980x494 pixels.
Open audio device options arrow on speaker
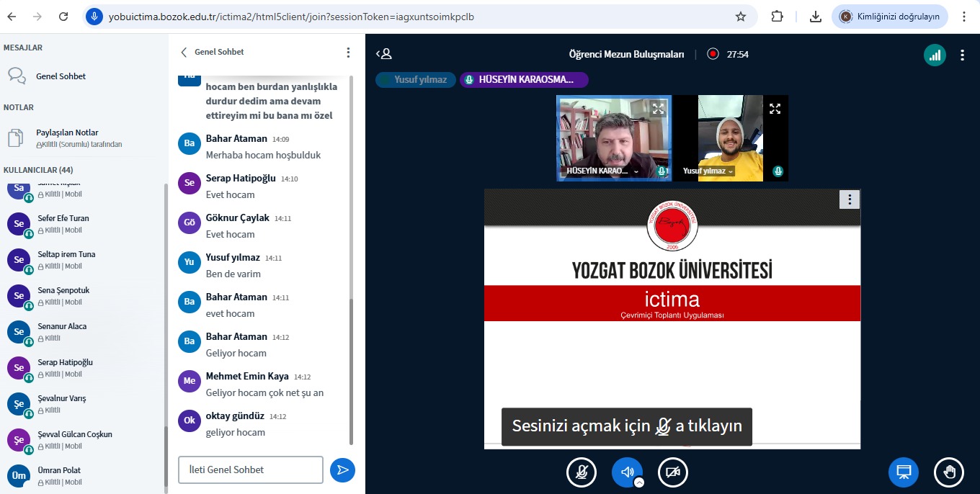639,482
